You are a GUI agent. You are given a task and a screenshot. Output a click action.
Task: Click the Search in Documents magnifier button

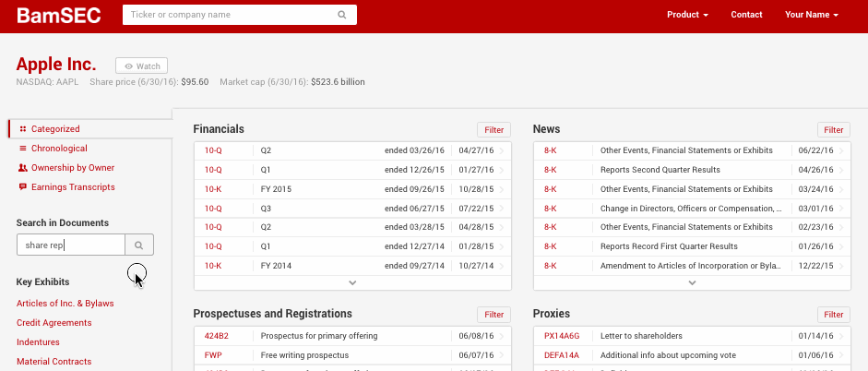139,245
